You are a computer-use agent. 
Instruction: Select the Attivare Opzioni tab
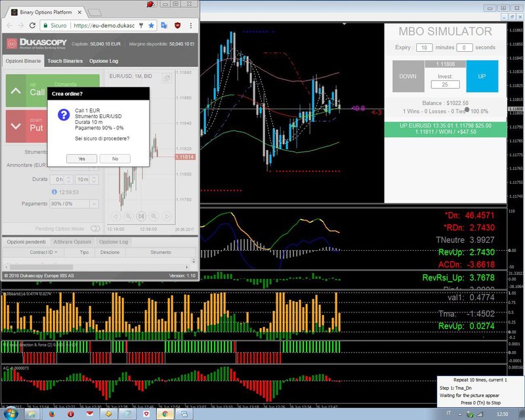point(72,241)
